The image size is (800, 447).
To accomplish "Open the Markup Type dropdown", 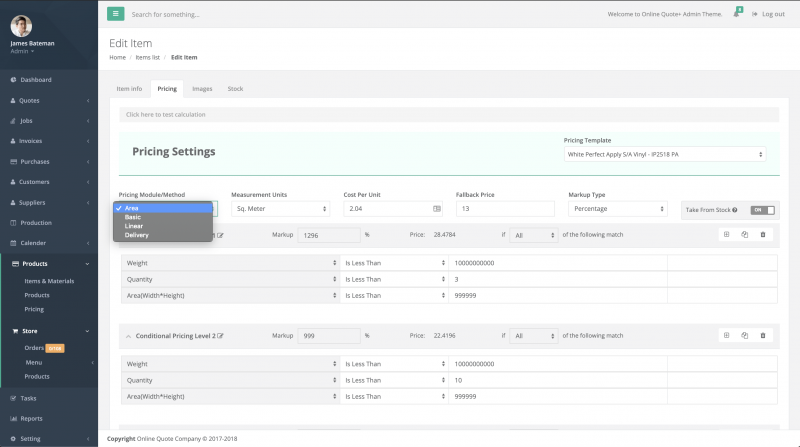I will click(x=617, y=209).
